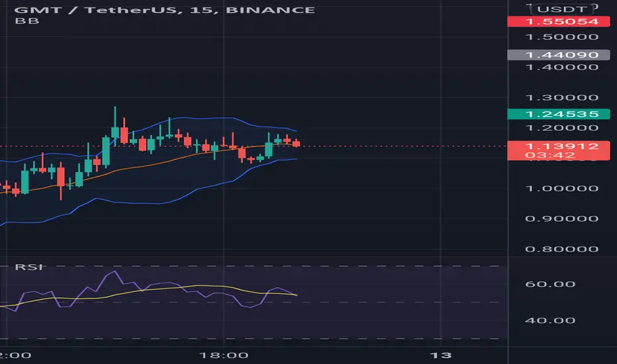The width and height of the screenshot is (617, 364).
Task: Click the USDT currency button
Action: (x=562, y=9)
